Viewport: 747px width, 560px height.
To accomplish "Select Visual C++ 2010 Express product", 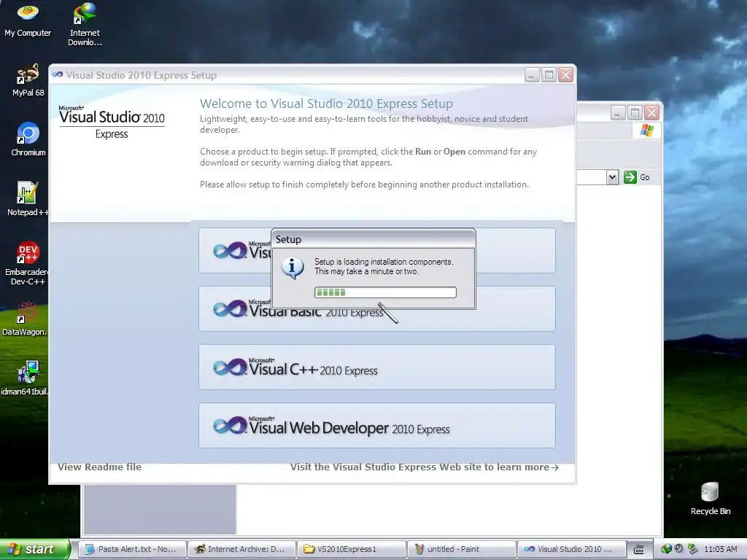I will coord(377,367).
